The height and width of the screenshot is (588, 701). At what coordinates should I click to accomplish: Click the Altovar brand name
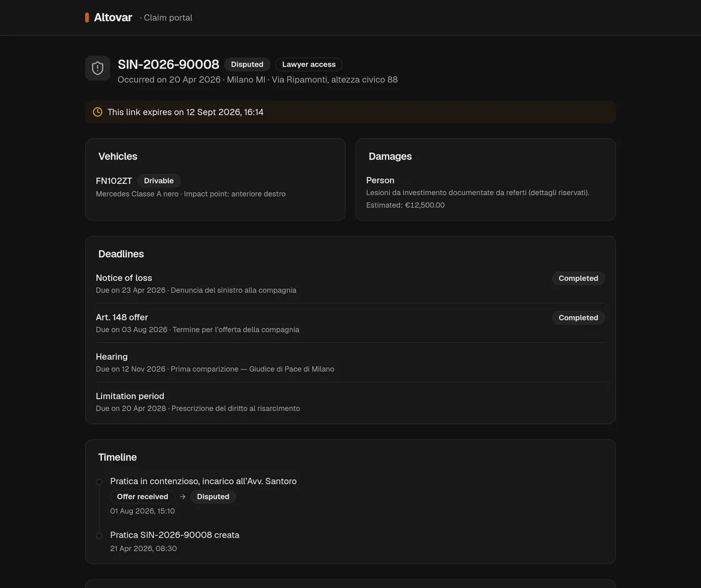pyautogui.click(x=113, y=18)
